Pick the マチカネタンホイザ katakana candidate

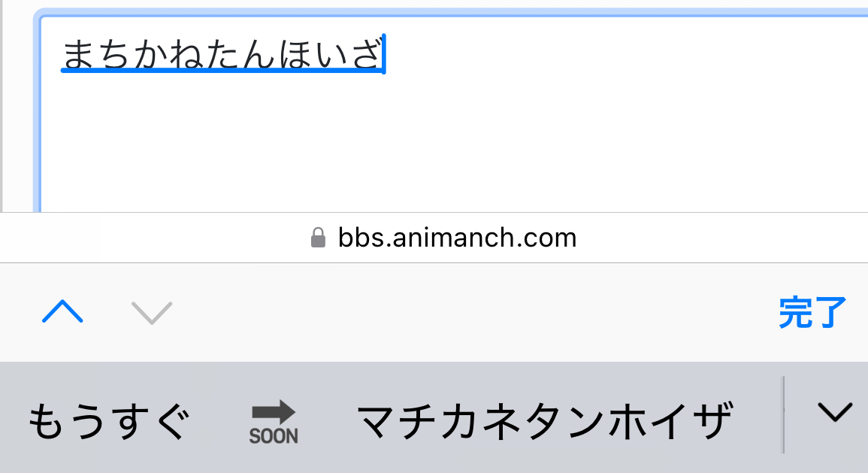click(545, 422)
